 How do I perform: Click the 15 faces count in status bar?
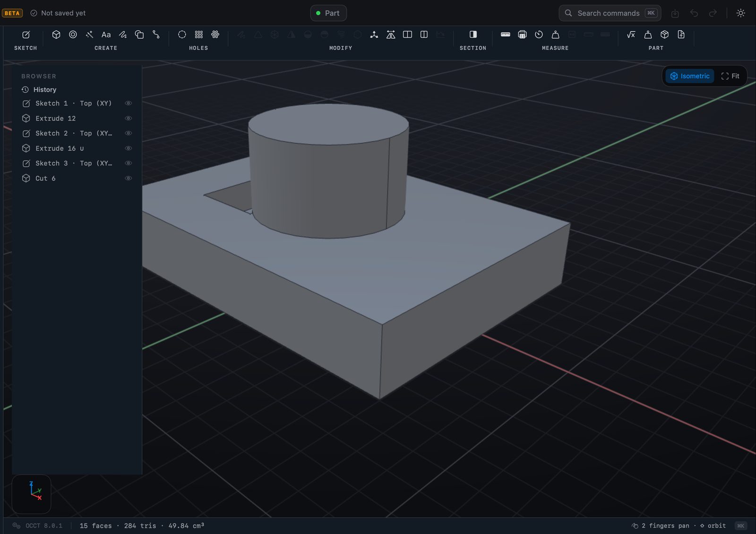[x=95, y=525]
